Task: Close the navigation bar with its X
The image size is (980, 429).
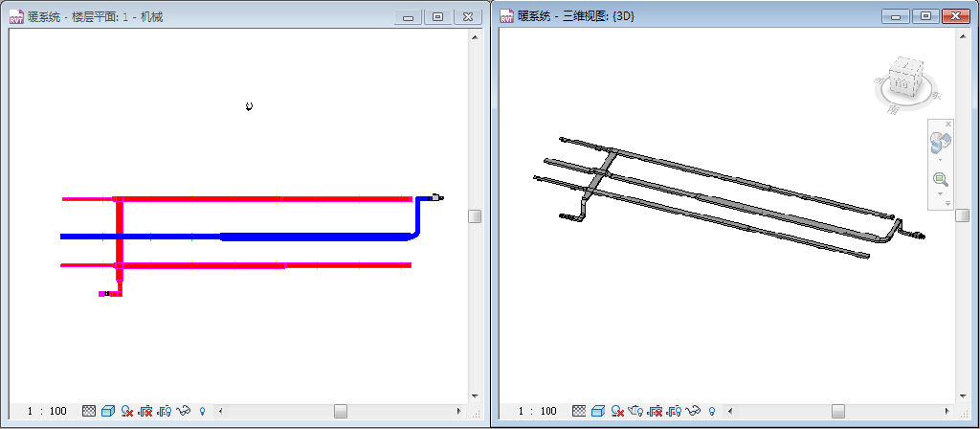Action: pos(948,124)
